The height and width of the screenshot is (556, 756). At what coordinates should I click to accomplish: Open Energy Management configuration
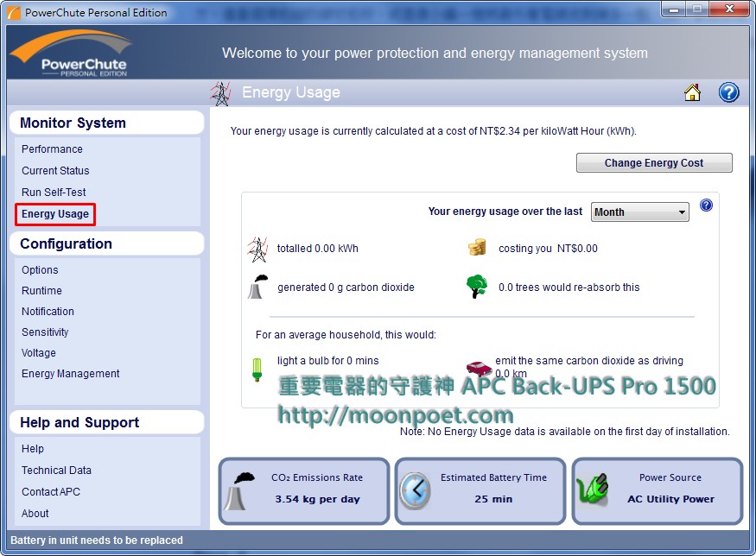click(x=71, y=374)
